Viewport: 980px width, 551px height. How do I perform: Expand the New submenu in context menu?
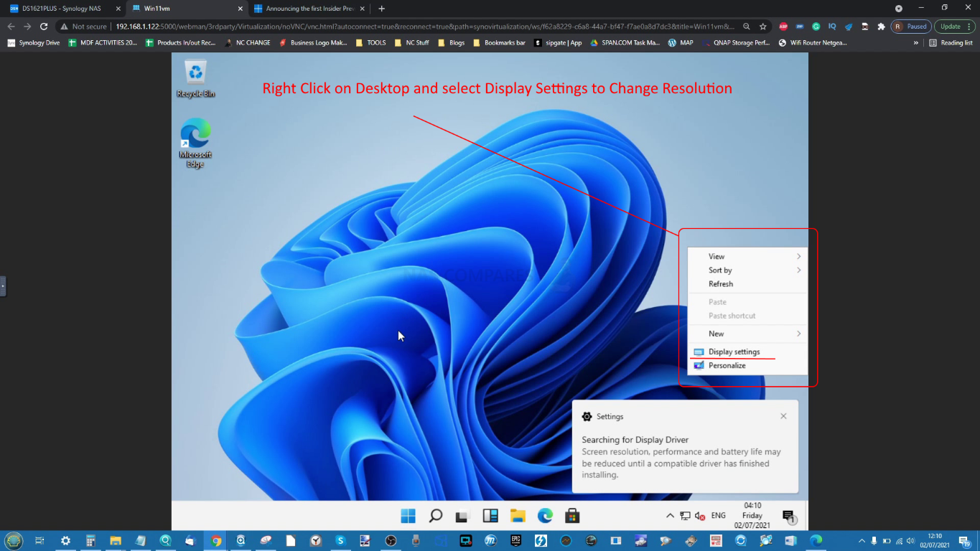click(747, 334)
